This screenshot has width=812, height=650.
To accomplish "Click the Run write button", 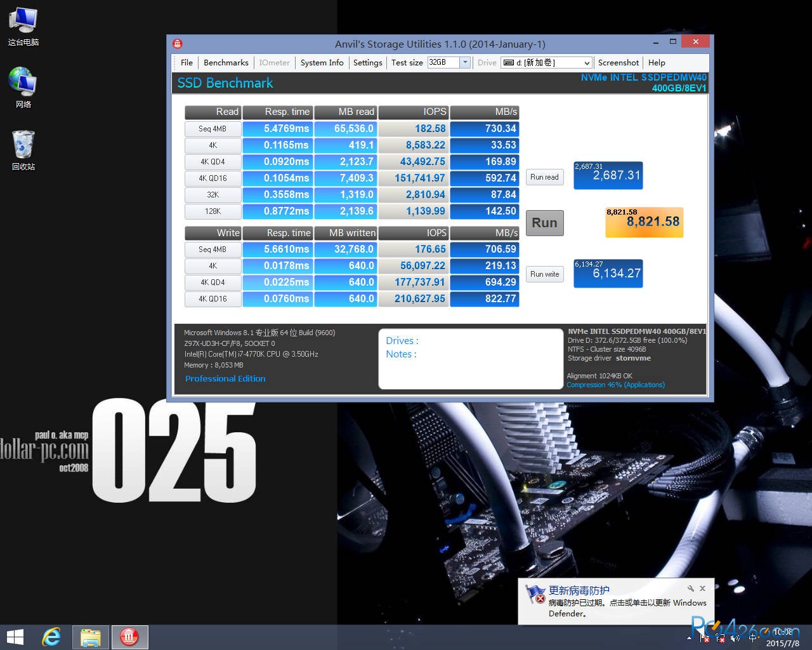I will pos(545,274).
